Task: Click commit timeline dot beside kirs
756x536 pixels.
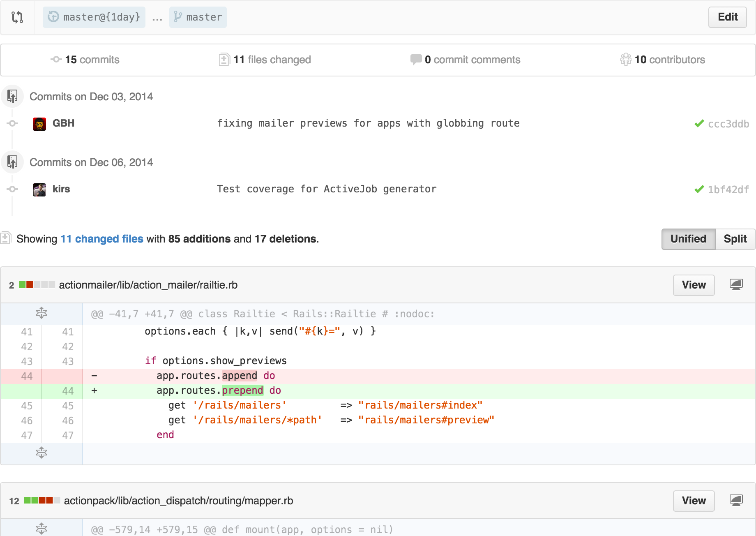Action: [12, 189]
